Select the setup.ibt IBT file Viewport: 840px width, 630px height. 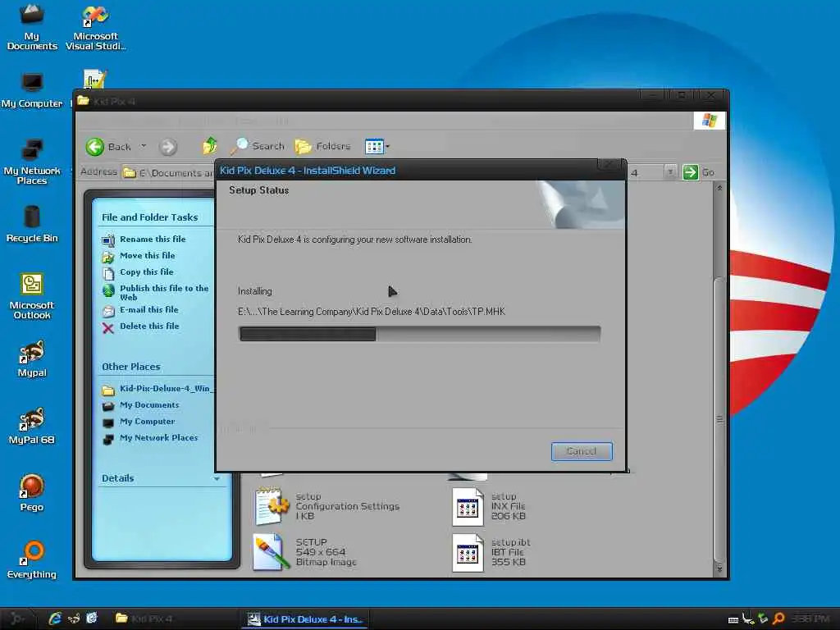(x=491, y=552)
